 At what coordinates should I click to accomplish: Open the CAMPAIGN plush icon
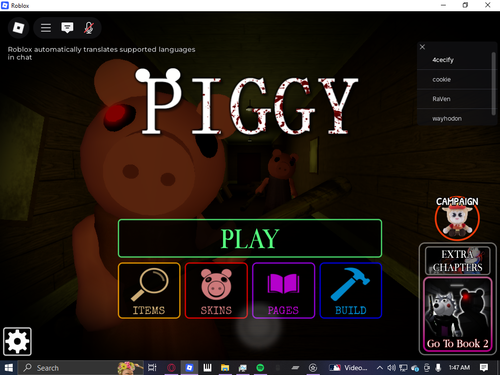457,218
